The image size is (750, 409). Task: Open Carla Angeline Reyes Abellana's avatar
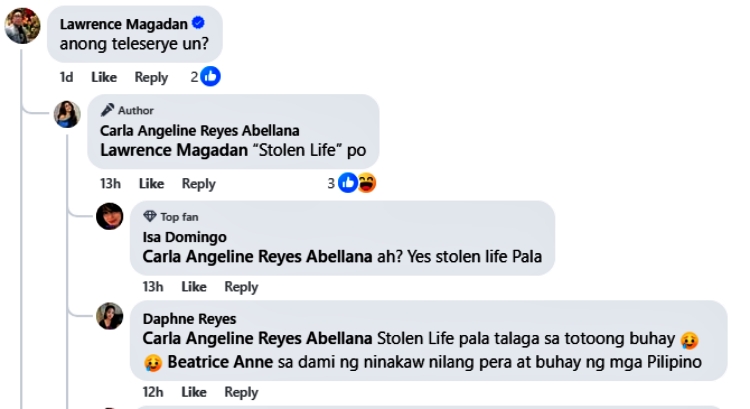pos(67,114)
